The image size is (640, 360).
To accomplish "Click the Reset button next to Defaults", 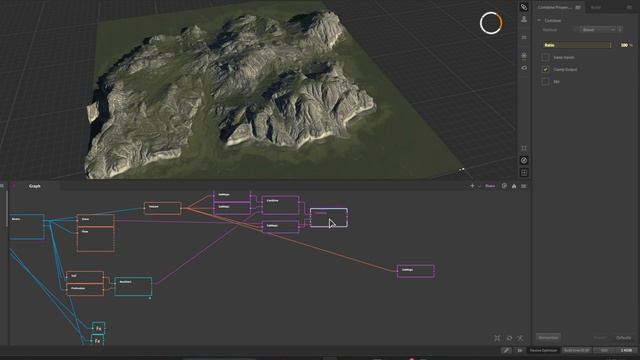I will 600,338.
